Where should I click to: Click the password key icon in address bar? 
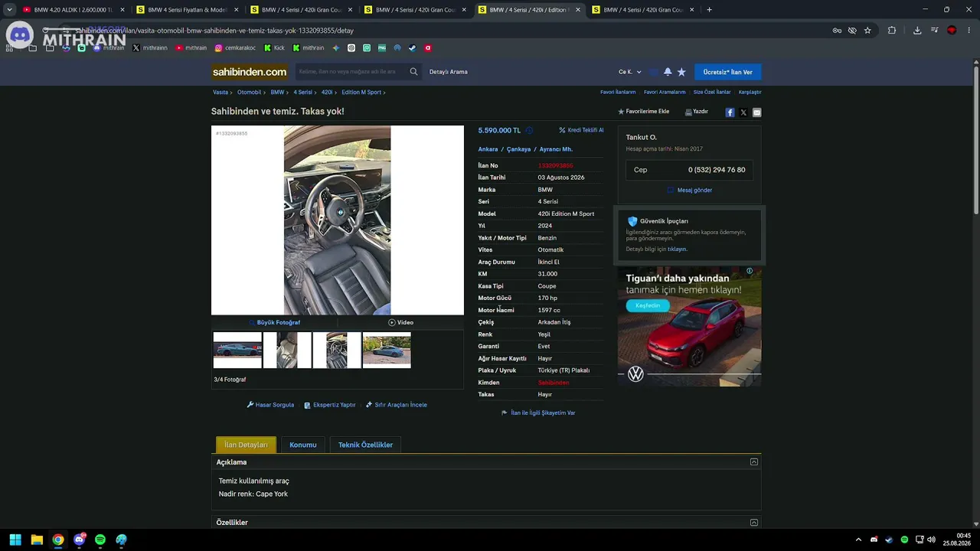click(x=837, y=31)
